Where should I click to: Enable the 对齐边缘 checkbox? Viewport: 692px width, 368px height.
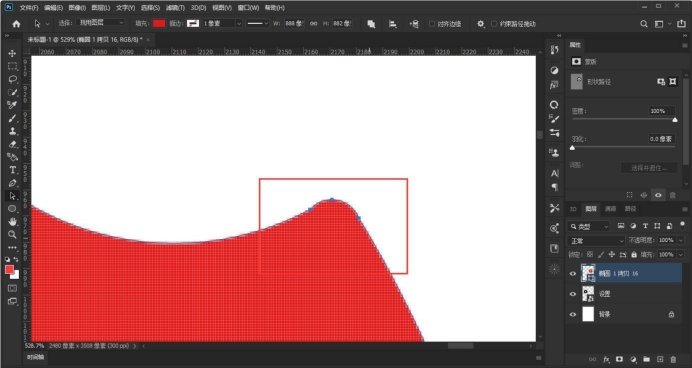point(432,24)
